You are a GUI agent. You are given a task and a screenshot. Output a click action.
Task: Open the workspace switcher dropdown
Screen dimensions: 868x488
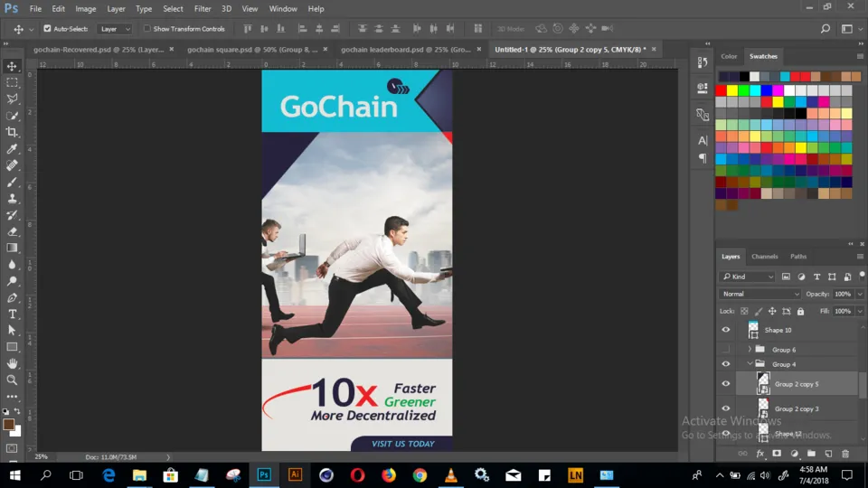(850, 29)
